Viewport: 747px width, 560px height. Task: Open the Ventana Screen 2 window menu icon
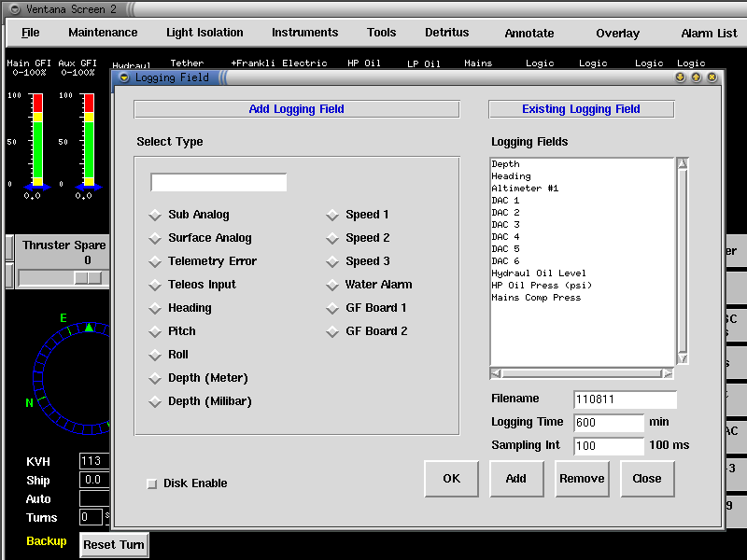[x=15, y=9]
